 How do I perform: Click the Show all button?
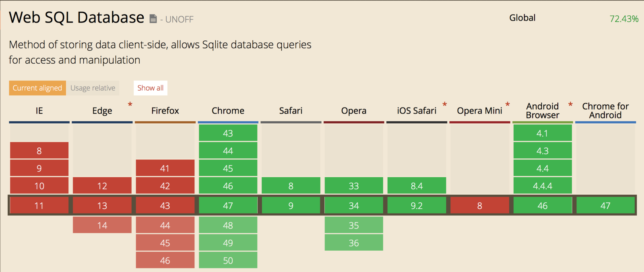point(151,88)
